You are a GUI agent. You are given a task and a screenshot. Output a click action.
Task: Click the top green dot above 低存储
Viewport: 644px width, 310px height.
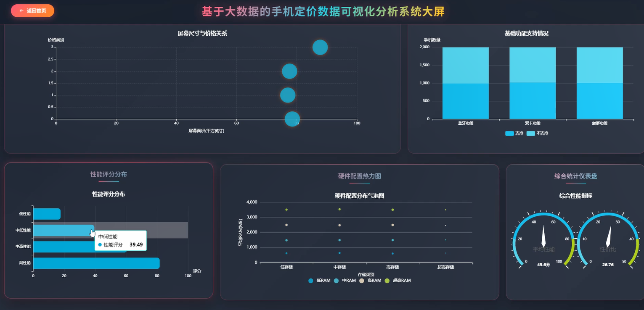pos(286,210)
